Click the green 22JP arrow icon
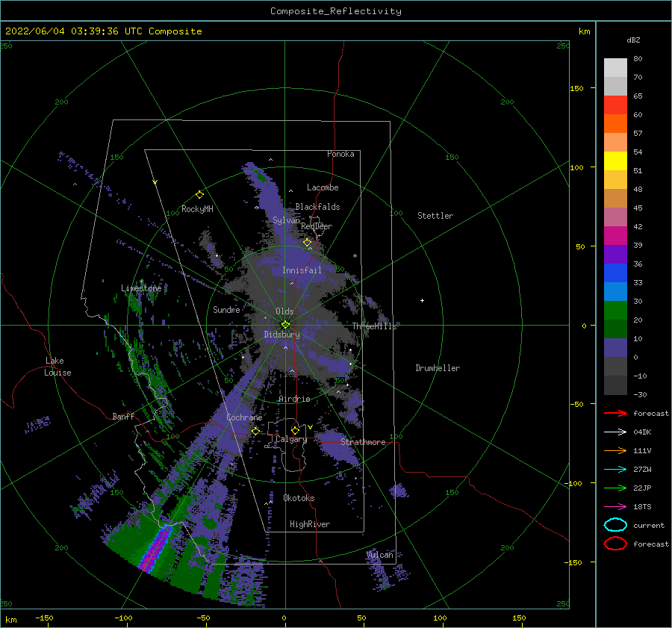This screenshot has width=672, height=628. [x=615, y=488]
